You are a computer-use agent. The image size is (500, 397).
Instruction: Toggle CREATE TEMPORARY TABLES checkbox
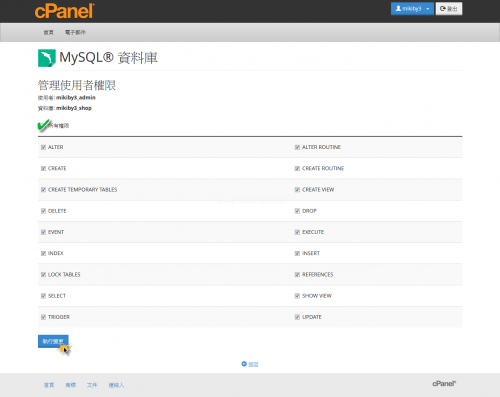[43, 190]
